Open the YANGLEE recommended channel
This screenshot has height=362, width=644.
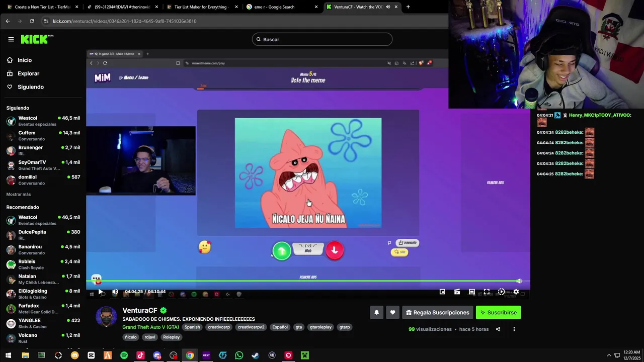(43, 323)
